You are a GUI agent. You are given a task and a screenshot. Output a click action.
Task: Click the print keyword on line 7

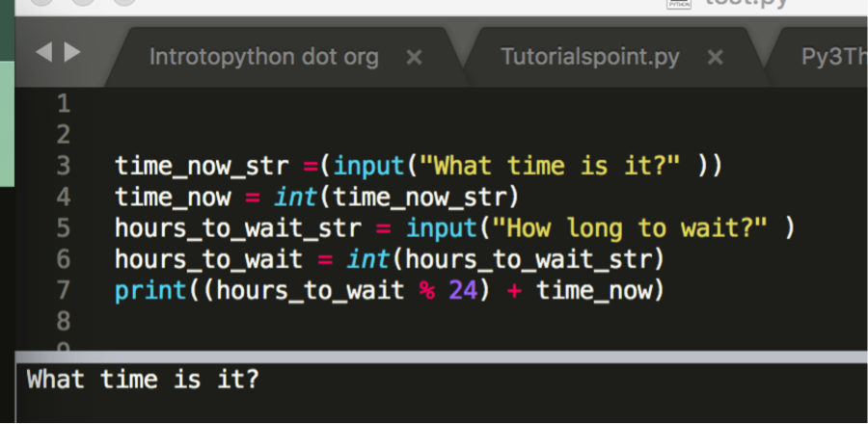(151, 291)
